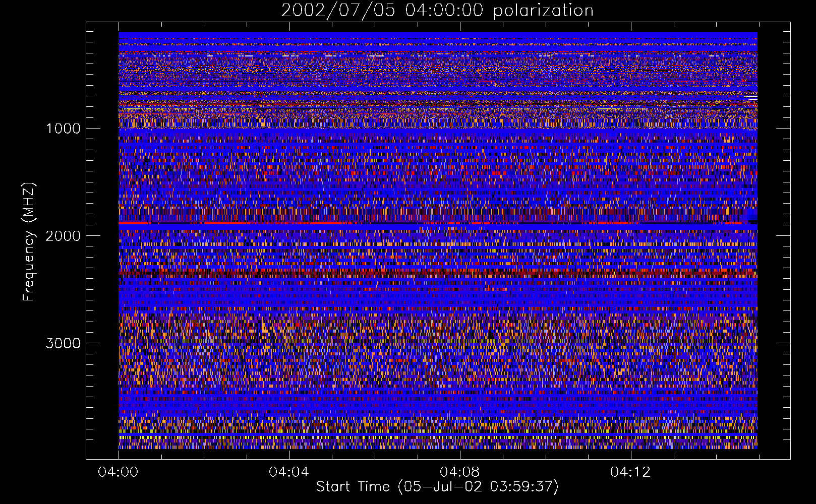Click the 04:04 time tick label
This screenshot has height=504, width=816.
click(288, 472)
